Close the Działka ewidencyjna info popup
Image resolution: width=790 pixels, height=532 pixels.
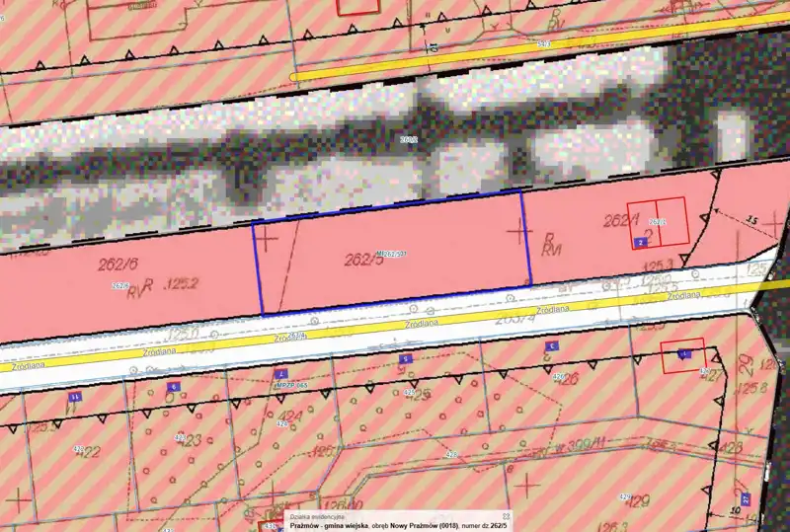pyautogui.click(x=506, y=516)
